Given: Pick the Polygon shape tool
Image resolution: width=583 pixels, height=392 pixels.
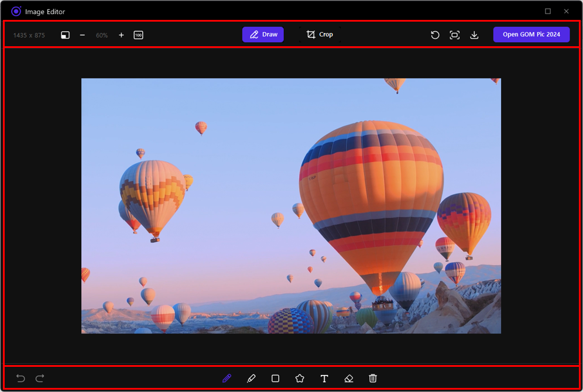Looking at the screenshot, I should pos(300,379).
